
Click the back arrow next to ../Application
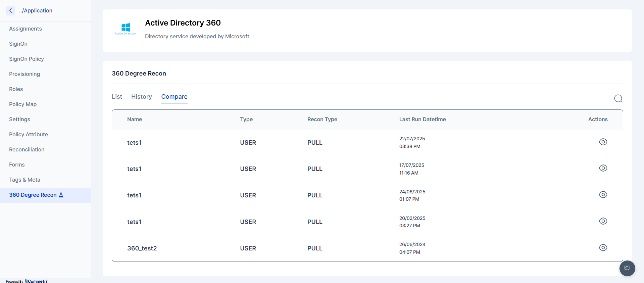coord(11,11)
